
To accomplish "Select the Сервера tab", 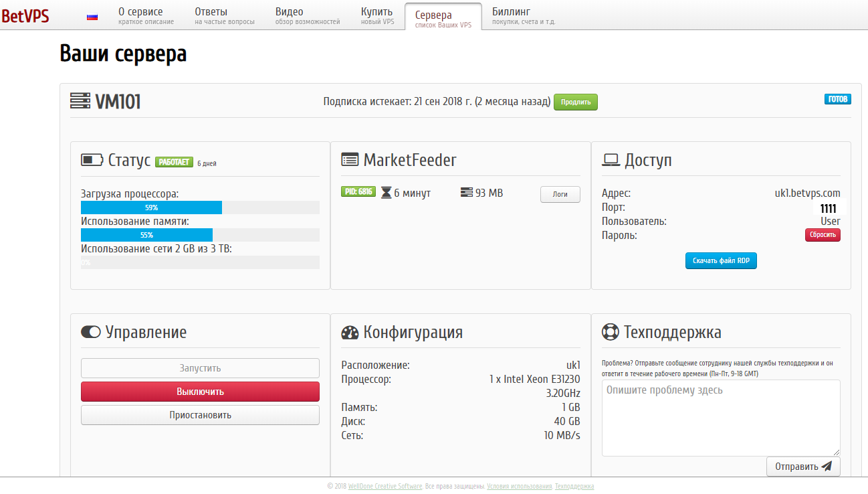I will (443, 17).
